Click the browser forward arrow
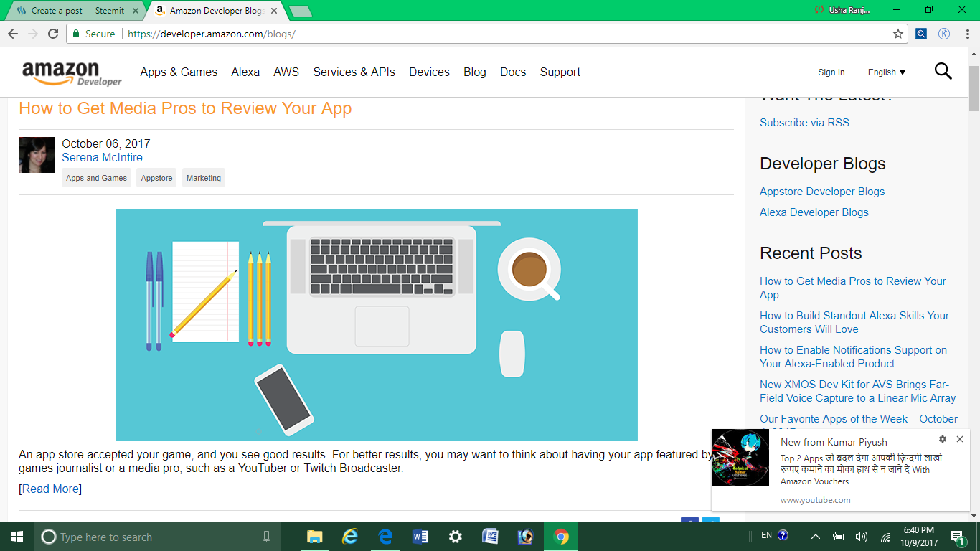 pos(33,34)
